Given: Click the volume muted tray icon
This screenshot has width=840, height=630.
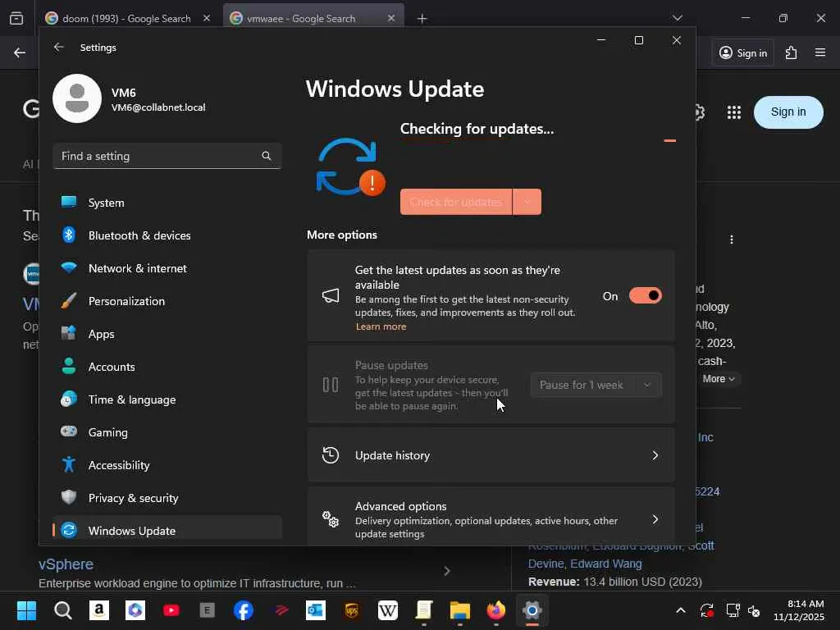Looking at the screenshot, I should click(x=755, y=610).
